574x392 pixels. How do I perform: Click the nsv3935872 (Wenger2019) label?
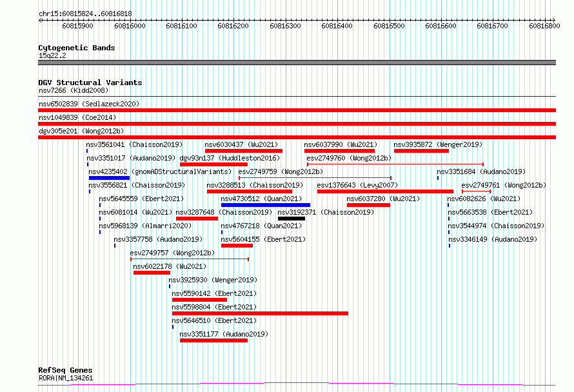pyautogui.click(x=438, y=144)
